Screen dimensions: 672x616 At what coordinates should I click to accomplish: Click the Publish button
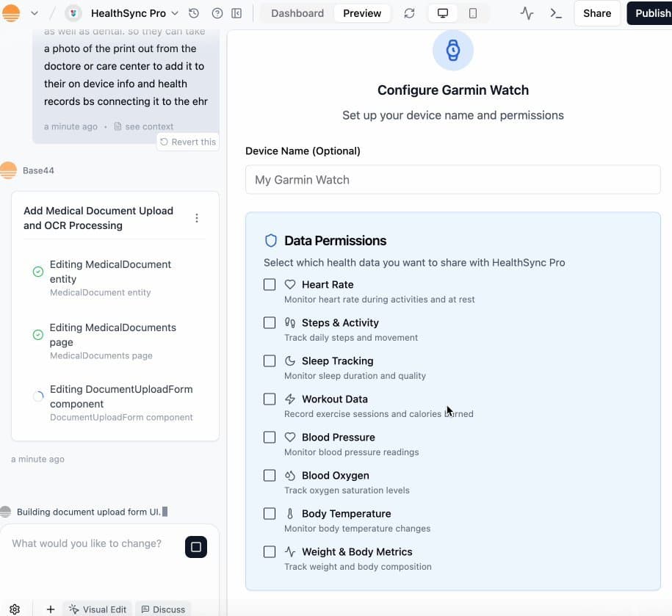click(x=651, y=13)
